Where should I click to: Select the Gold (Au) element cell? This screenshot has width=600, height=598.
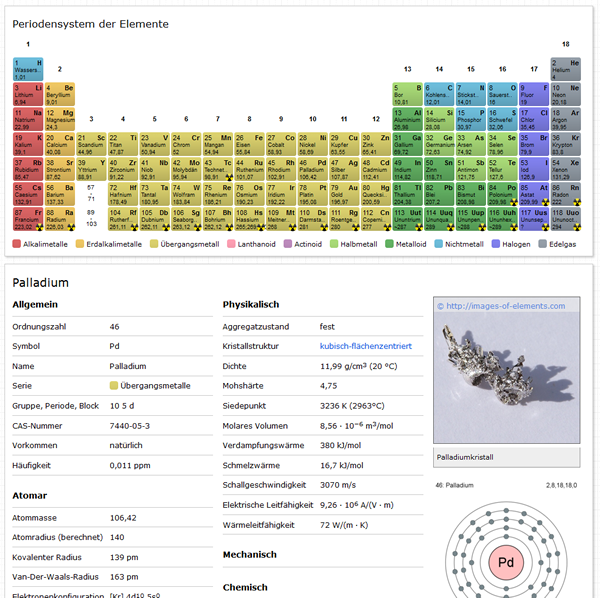pos(344,194)
